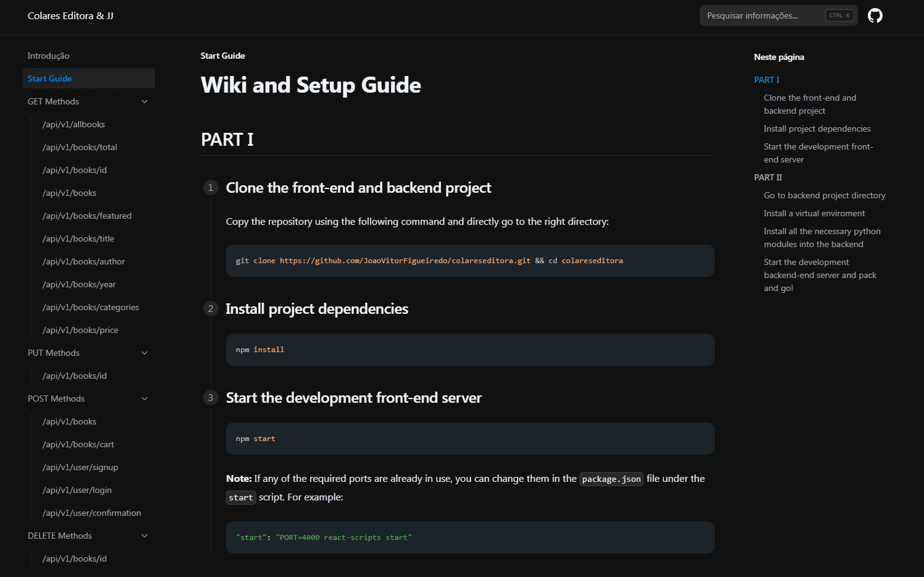The image size is (924, 577).
Task: Open the /api/v1/allbooks documentation page
Action: point(73,124)
